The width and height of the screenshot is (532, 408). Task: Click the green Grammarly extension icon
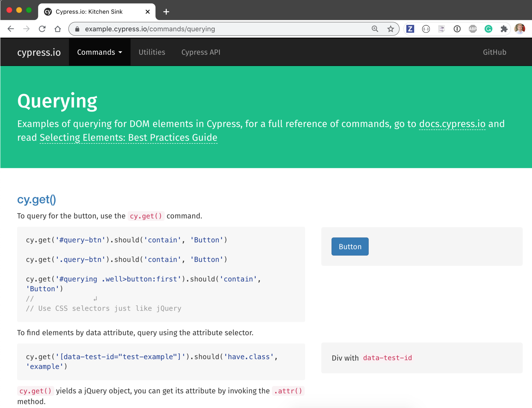click(x=488, y=29)
